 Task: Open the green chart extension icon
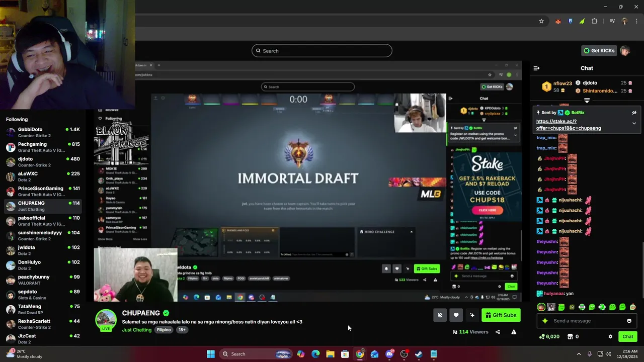point(582,21)
